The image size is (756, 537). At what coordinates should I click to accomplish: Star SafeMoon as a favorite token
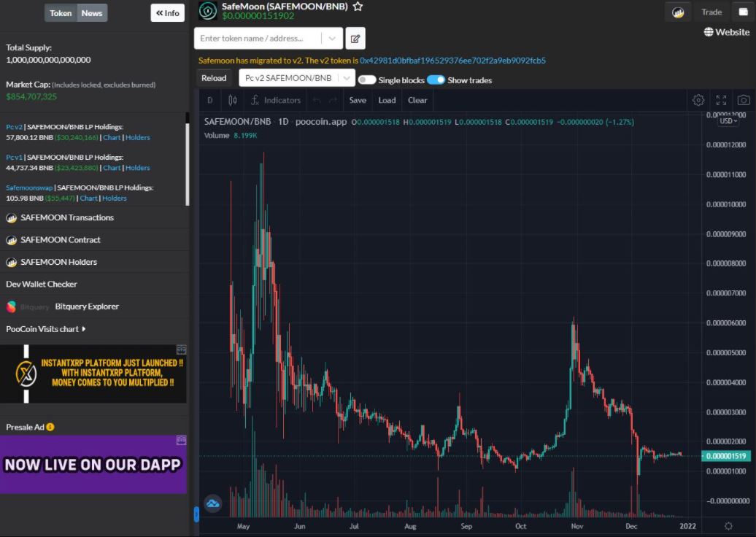pos(357,7)
